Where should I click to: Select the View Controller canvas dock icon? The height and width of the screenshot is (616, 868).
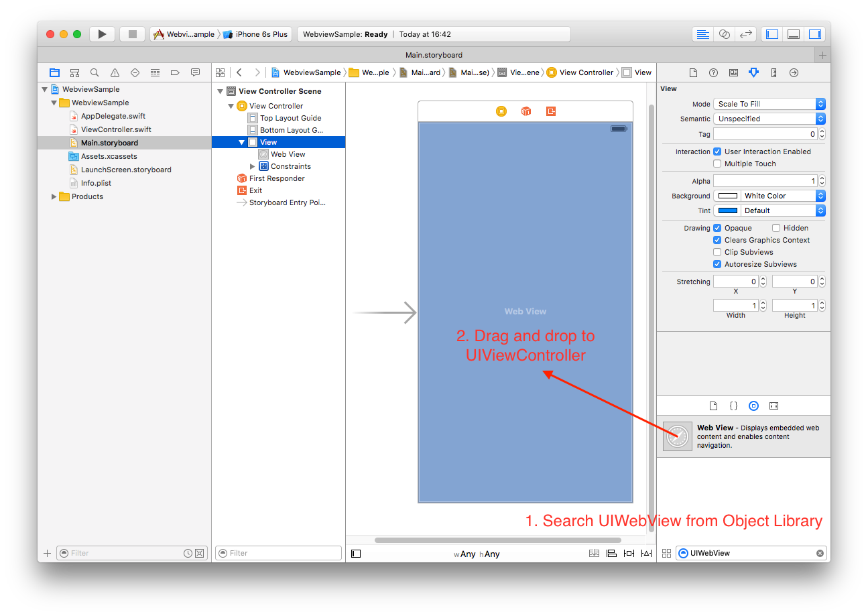501,111
